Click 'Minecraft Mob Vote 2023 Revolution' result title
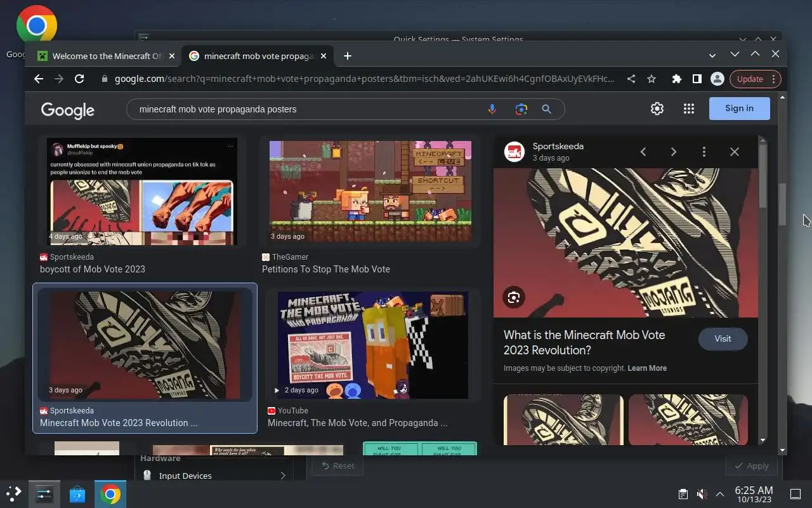This screenshot has width=812, height=508. 119,423
